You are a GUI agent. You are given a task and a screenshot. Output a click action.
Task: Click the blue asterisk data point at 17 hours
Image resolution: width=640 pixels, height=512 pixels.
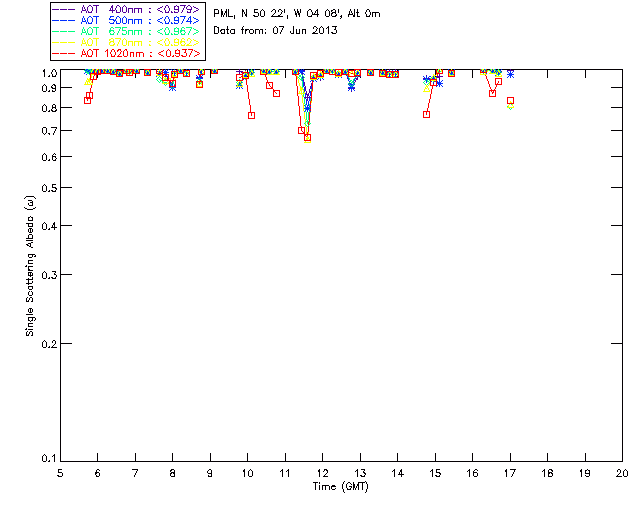pyautogui.click(x=510, y=74)
